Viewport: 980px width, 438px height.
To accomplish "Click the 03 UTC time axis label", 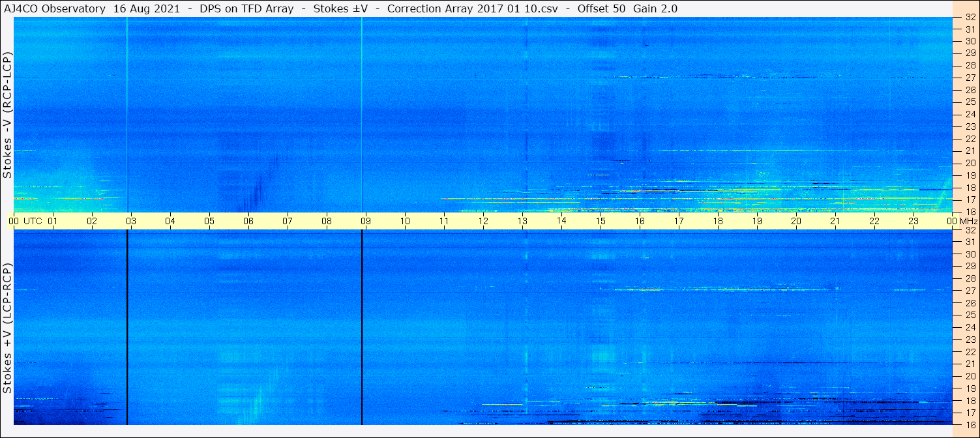I will tap(130, 221).
